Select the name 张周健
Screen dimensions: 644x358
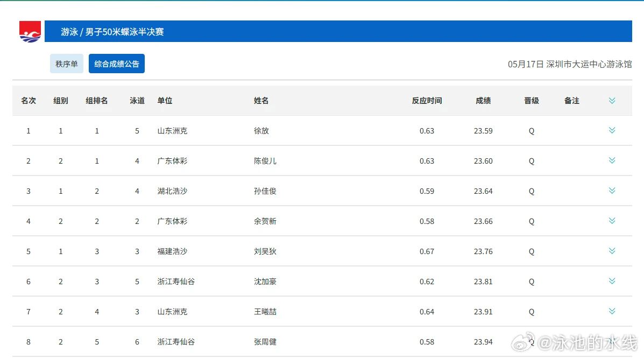click(265, 342)
